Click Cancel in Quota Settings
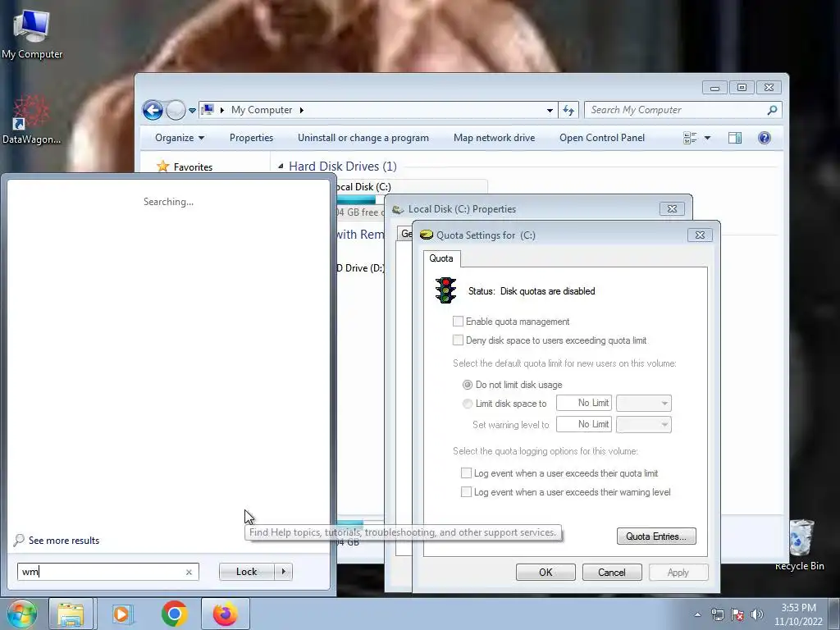This screenshot has width=840, height=630. coord(612,572)
